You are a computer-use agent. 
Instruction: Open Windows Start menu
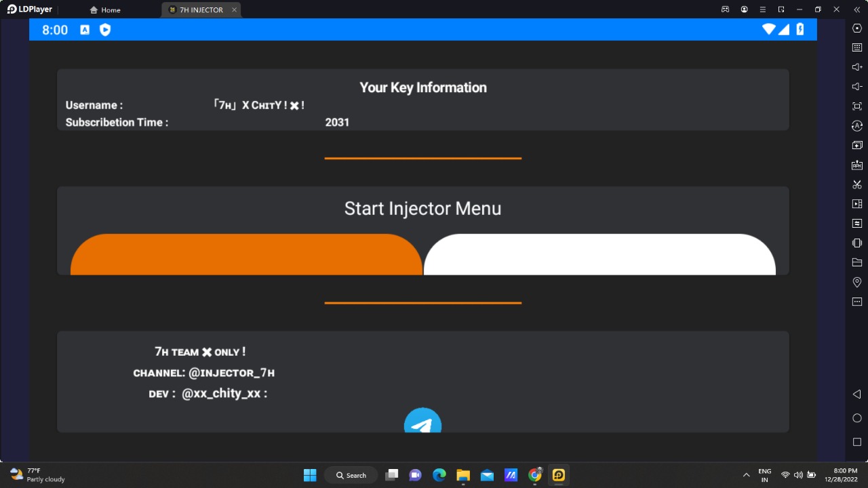(x=310, y=475)
